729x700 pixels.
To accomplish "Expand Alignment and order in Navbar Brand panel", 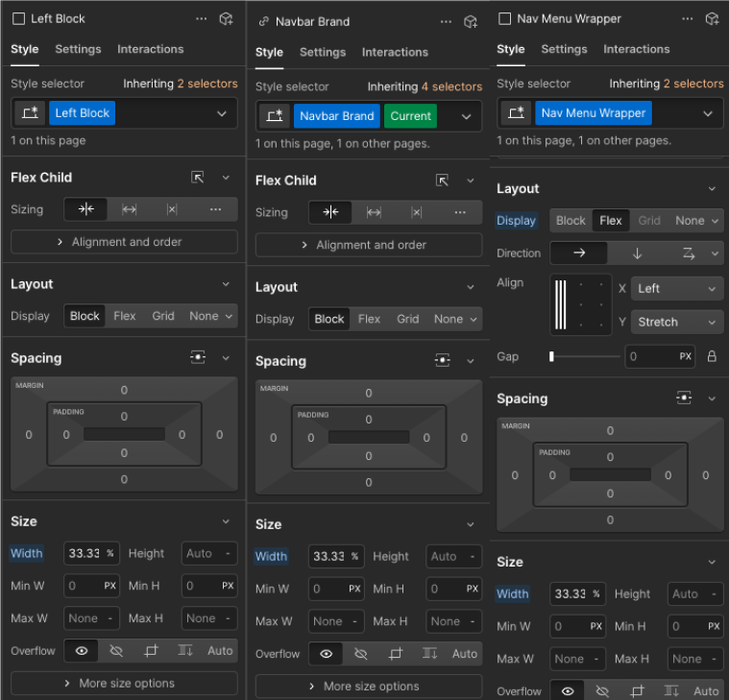I will [x=369, y=245].
